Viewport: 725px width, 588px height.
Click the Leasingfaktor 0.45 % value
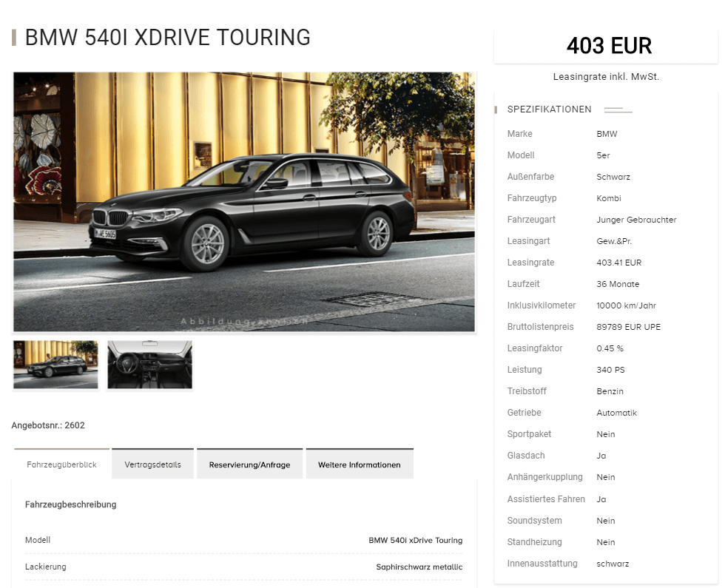[x=610, y=348]
